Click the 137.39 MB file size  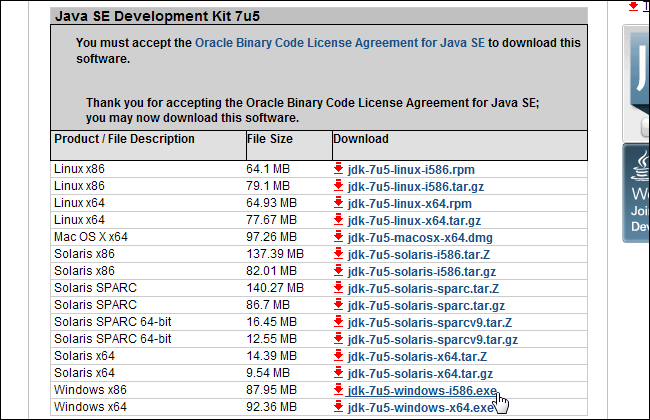275,254
